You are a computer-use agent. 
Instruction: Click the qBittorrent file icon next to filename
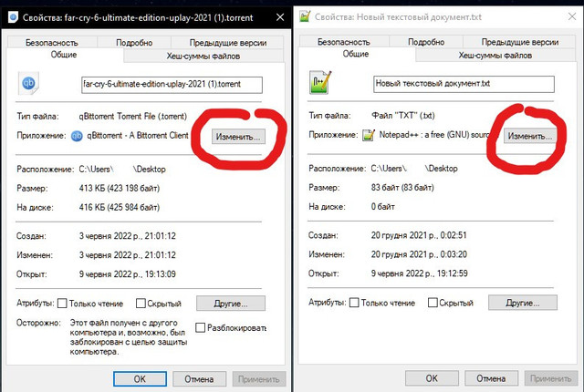[x=28, y=83]
